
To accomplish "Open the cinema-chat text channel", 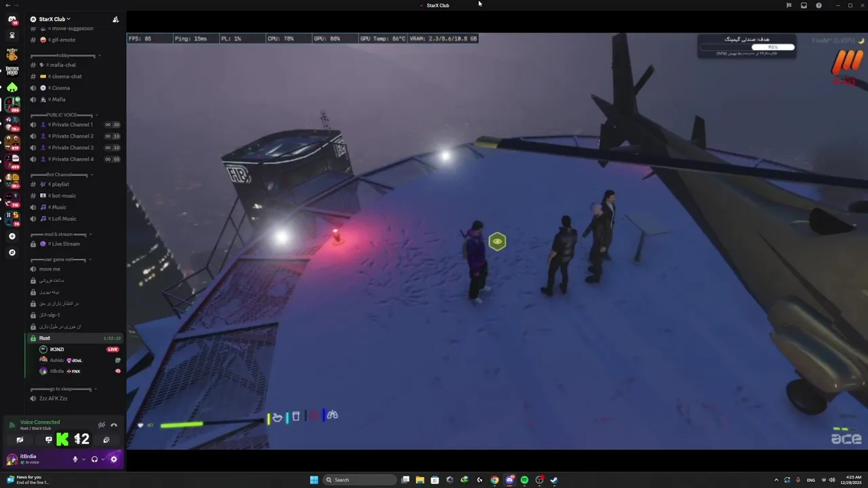I will click(x=75, y=77).
